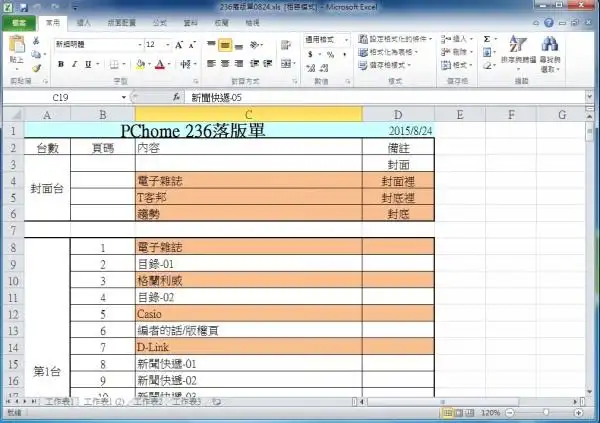
Task: Open Format as Table menu
Action: coord(388,52)
